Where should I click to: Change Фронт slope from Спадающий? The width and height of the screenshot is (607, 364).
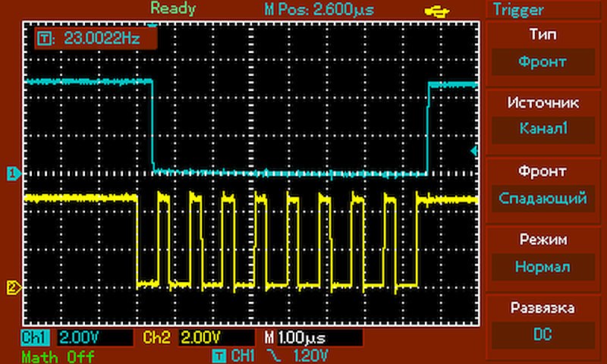point(543,199)
